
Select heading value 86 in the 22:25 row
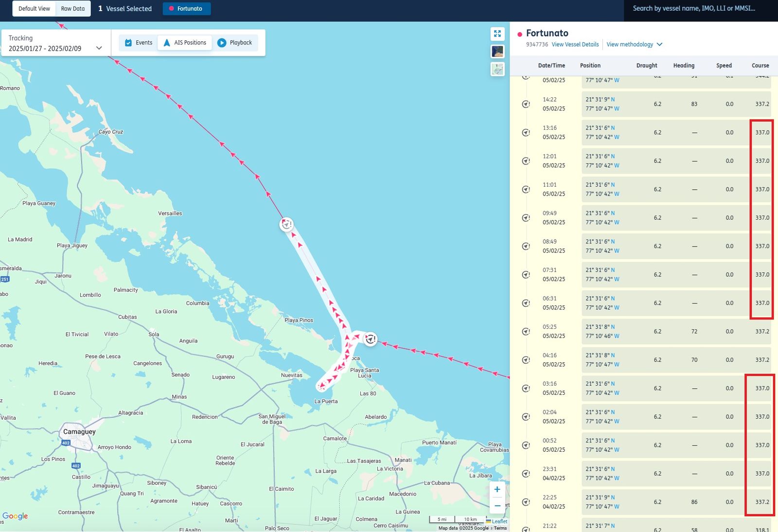pos(694,502)
